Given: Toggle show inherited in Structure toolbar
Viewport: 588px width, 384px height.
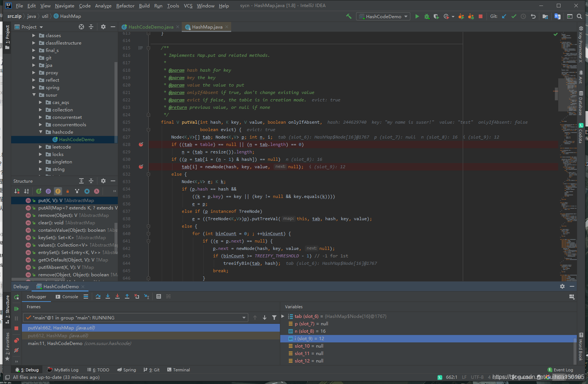Looking at the screenshot, I should [39, 191].
